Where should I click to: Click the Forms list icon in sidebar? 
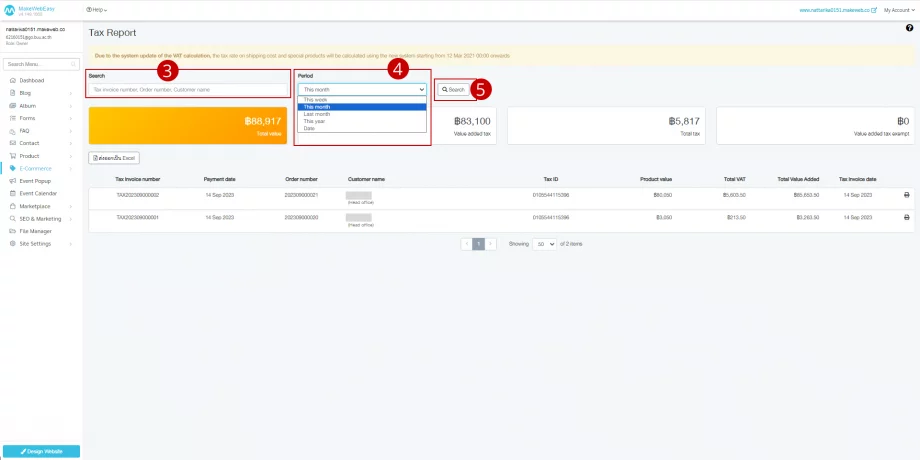(x=13, y=118)
